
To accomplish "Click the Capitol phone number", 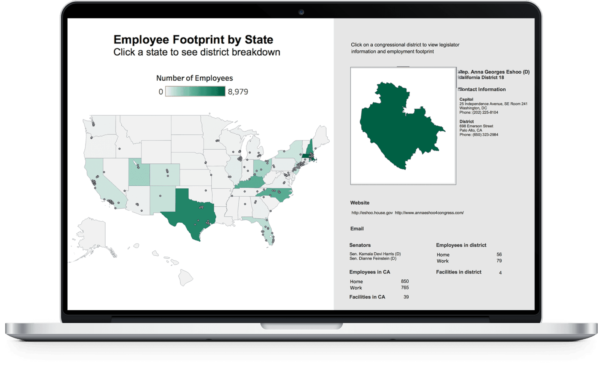I will 479,113.
